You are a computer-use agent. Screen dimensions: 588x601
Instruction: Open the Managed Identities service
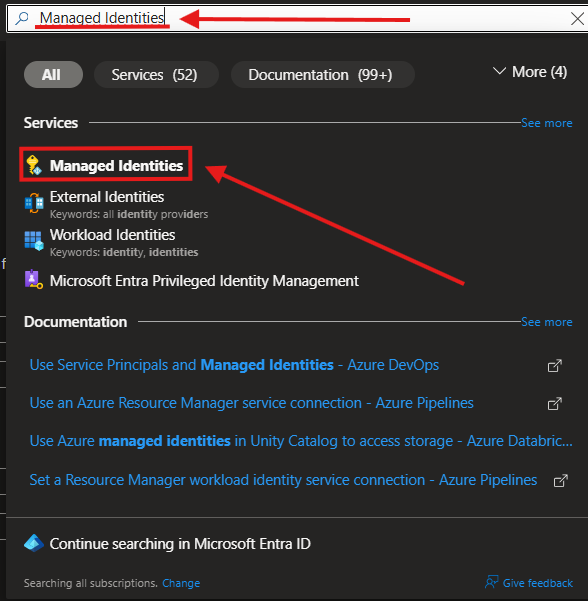click(117, 166)
